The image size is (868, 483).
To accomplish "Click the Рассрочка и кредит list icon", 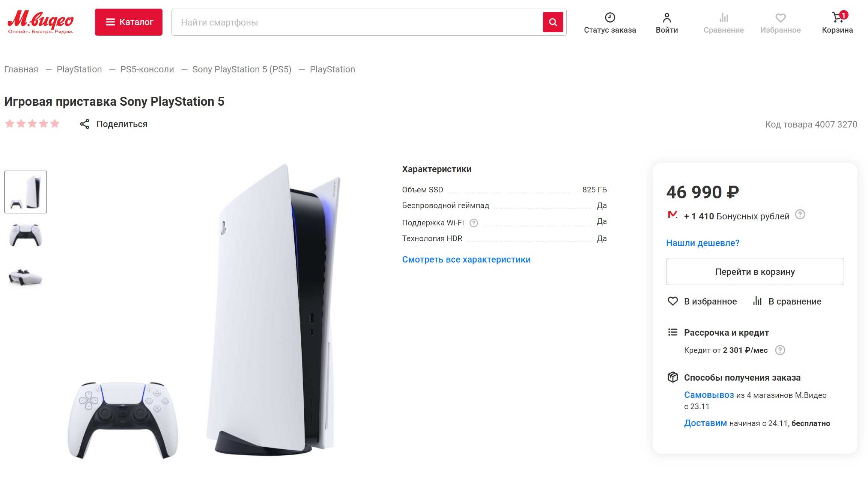I will [673, 332].
